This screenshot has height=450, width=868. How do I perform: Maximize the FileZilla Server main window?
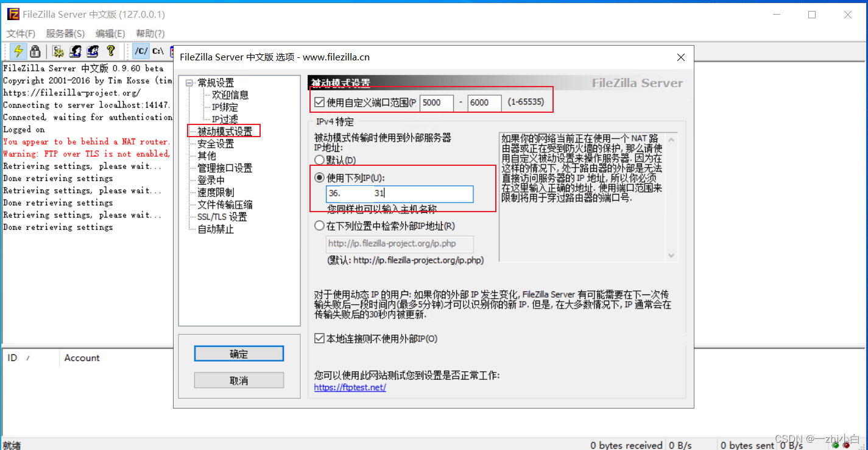812,15
